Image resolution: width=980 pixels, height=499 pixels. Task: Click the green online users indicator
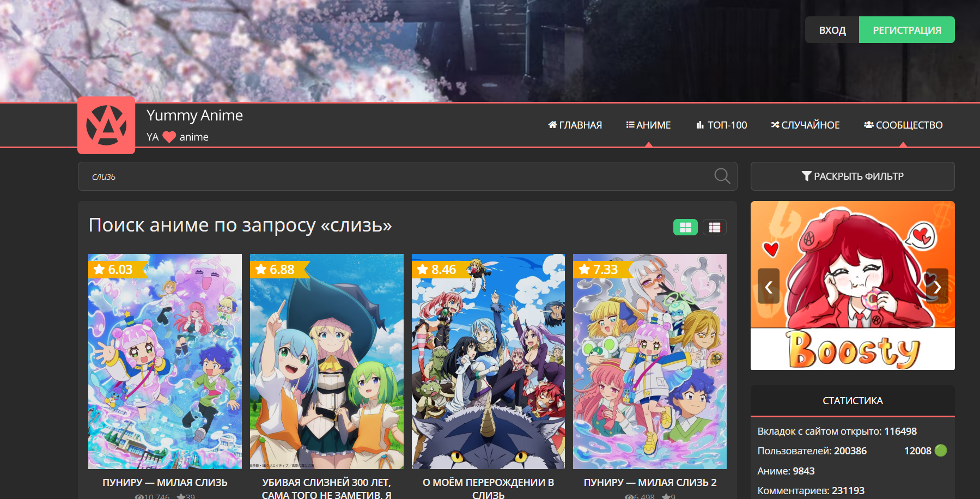coord(941,451)
